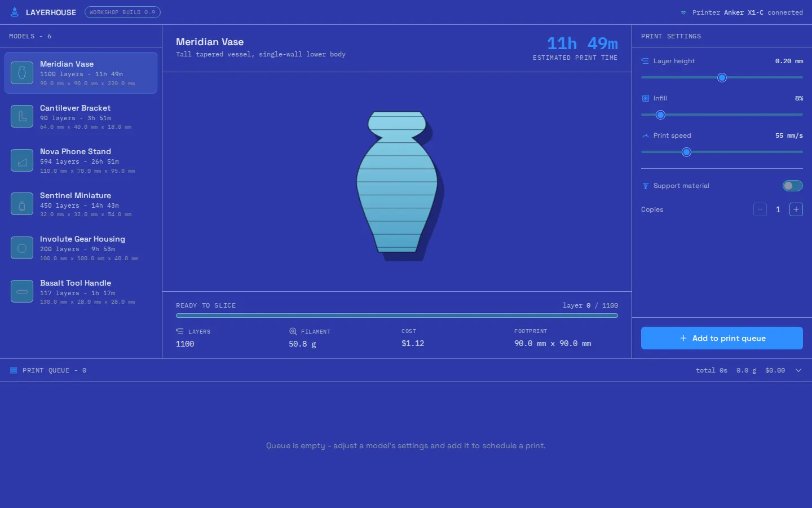
Task: Open the Involute Gear Housing model name
Action: click(x=82, y=239)
